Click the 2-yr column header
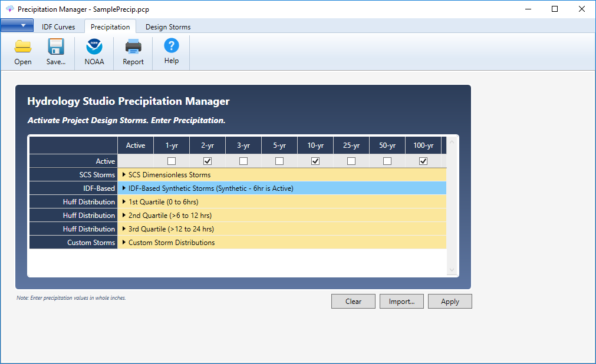Screen dimensions: 596x364 (208, 145)
